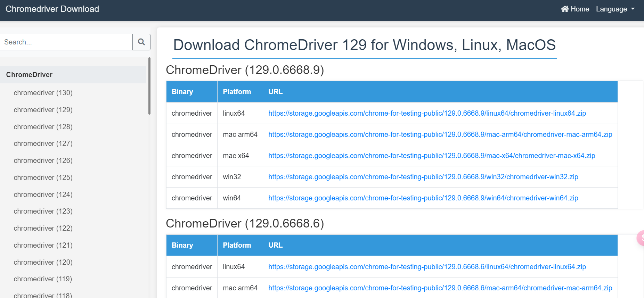The height and width of the screenshot is (298, 644).
Task: Select chromedriver (125) in sidebar
Action: tap(43, 177)
